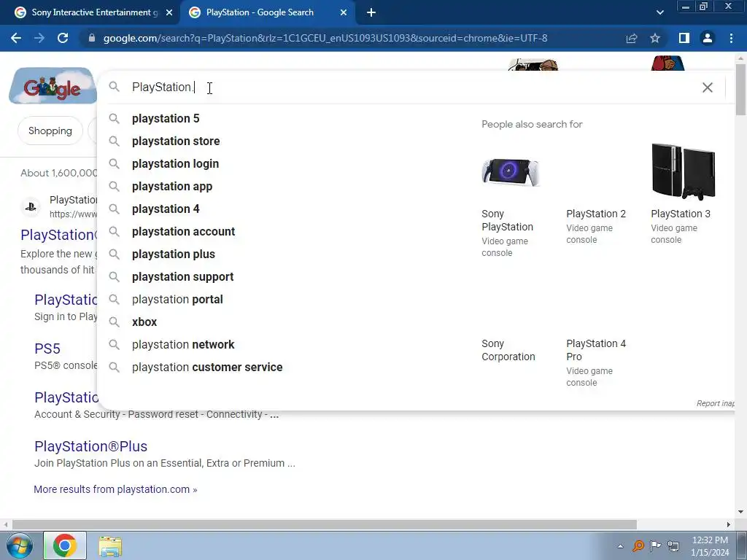The width and height of the screenshot is (747, 560).
Task: Close the Sony Interactive Entertainment tab
Action: 169,12
